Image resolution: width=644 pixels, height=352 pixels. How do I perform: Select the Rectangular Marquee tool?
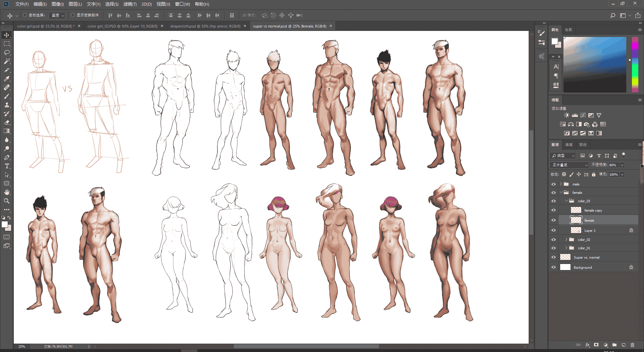[7, 44]
